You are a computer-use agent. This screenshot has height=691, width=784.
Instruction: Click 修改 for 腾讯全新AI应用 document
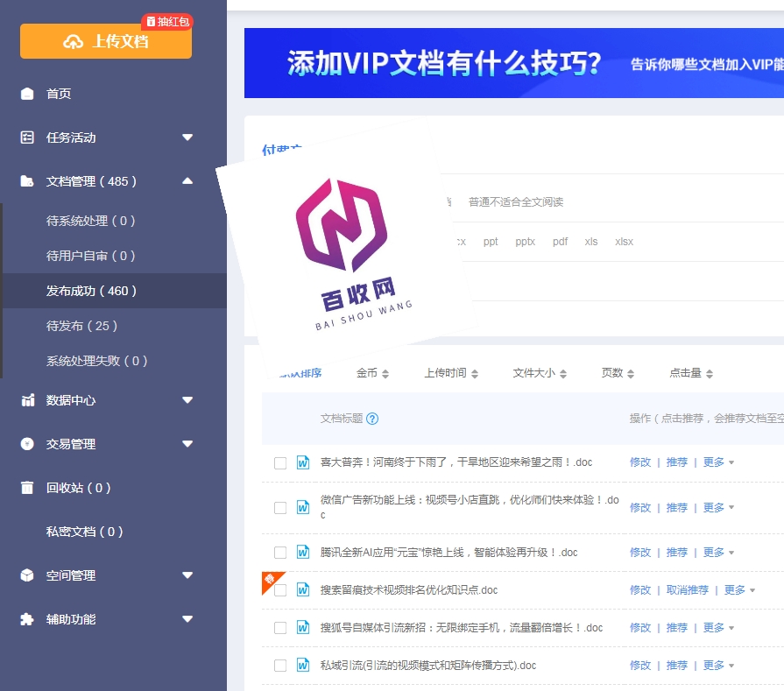pos(640,552)
